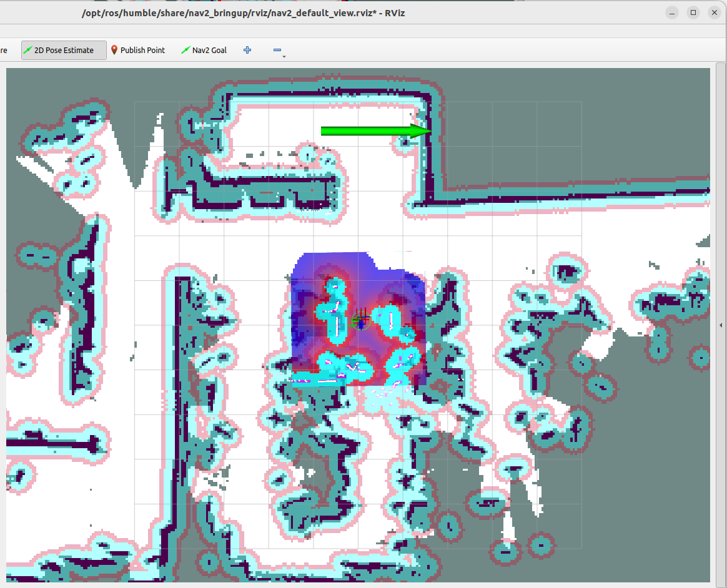Select the partially hidden Measure tool
The image size is (727, 588).
coord(4,51)
